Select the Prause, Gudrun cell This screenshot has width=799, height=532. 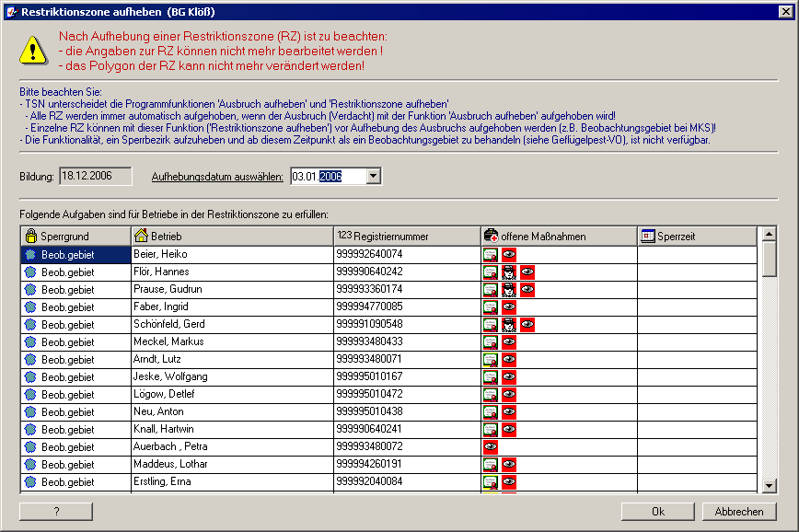(232, 289)
